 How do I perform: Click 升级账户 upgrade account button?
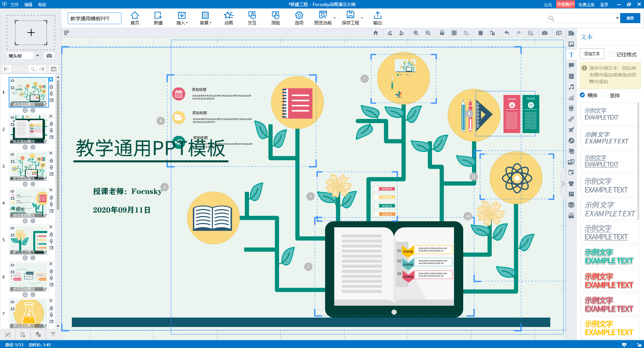(565, 4)
